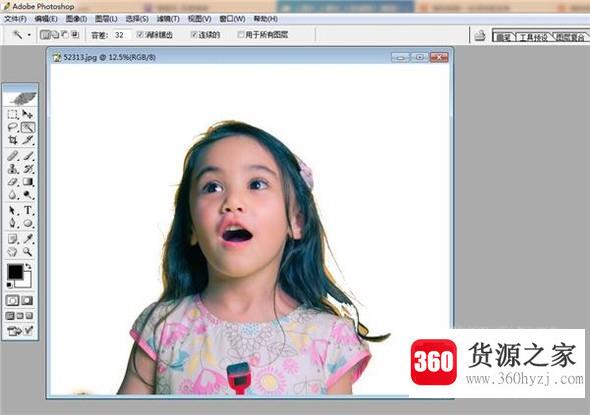The width and height of the screenshot is (590, 415).
Task: Choose the Add to Selection mode button
Action: coord(55,35)
